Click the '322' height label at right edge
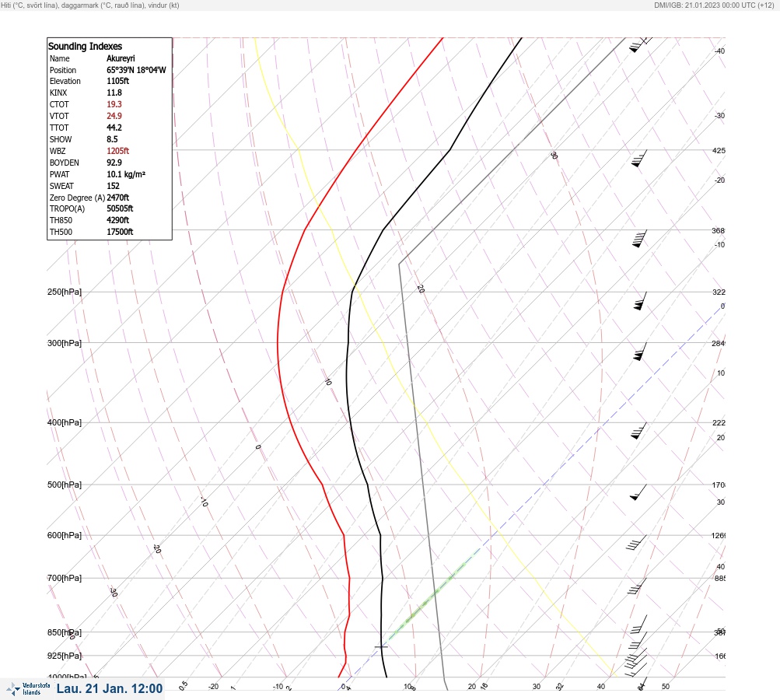 tap(719, 292)
